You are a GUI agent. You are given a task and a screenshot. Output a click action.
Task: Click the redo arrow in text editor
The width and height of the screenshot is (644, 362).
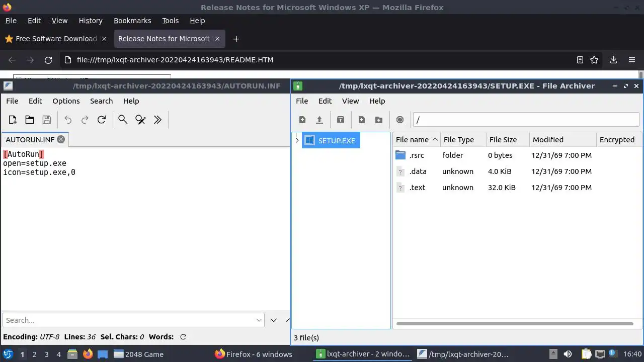point(85,120)
